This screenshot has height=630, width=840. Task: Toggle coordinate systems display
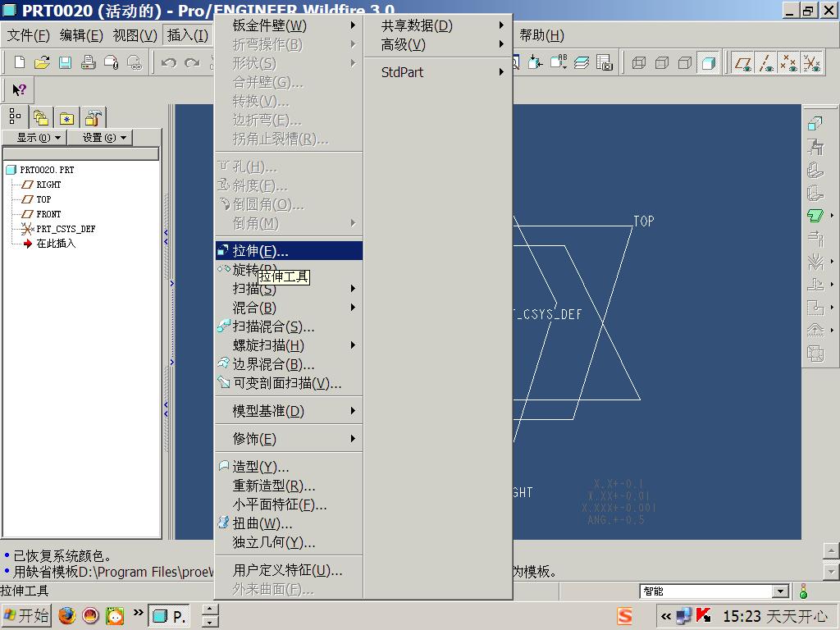click(811, 62)
